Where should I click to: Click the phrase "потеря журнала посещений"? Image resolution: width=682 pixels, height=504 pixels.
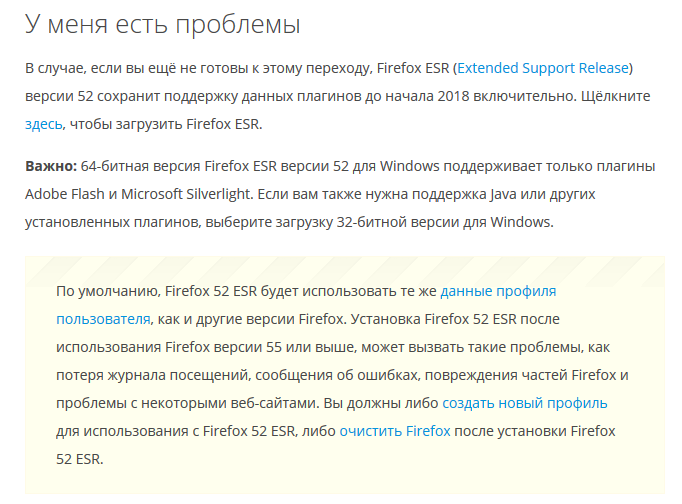point(143,375)
